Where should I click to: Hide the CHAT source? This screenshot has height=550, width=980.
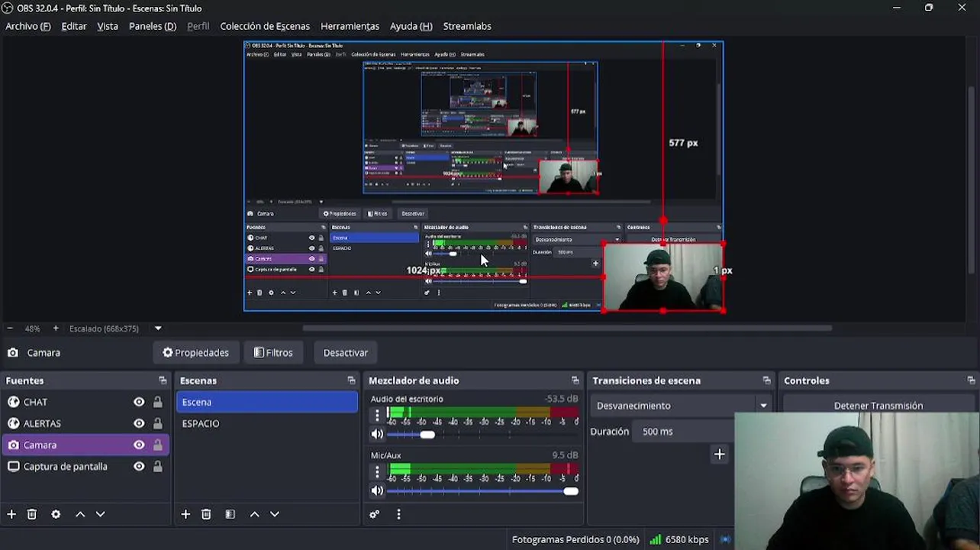(139, 402)
